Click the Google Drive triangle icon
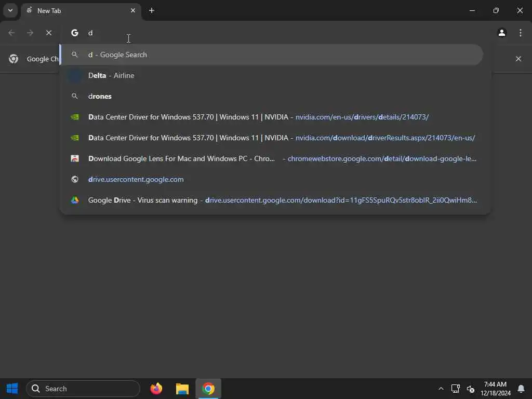Viewport: 532px width, 399px height. (75, 200)
